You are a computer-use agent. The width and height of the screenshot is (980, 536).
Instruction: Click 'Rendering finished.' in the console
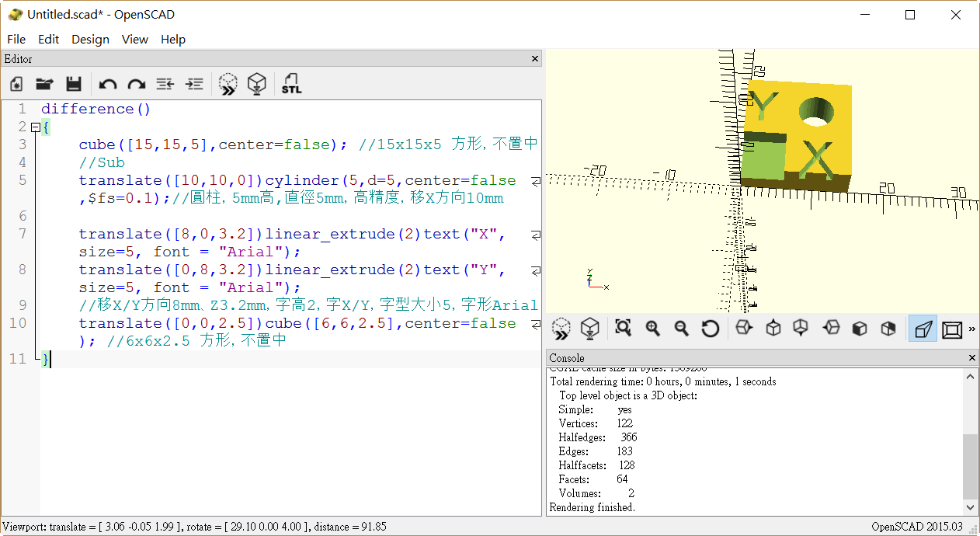click(593, 507)
